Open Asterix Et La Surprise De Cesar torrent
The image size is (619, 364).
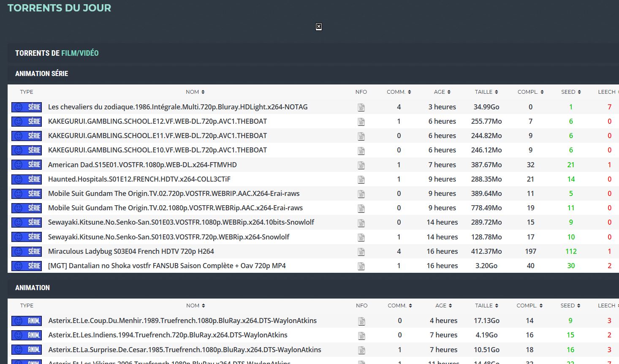click(x=185, y=350)
